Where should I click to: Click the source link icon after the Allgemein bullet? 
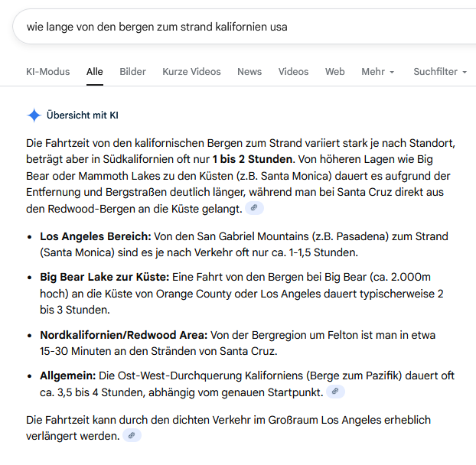tap(335, 392)
